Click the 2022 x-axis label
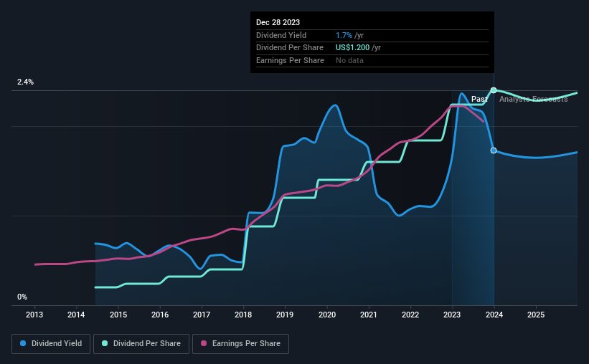This screenshot has height=364, width=589. click(x=410, y=315)
